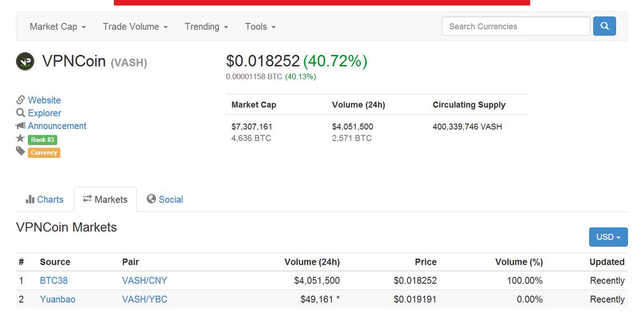Click the Rank 83 badge
Image resolution: width=644 pixels, height=319 pixels.
click(x=42, y=140)
